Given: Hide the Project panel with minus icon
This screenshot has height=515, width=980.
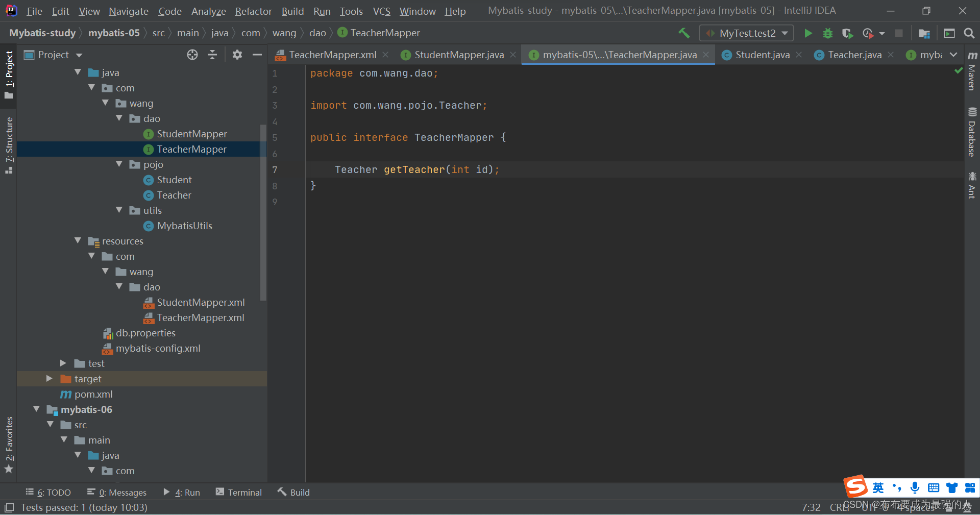Looking at the screenshot, I should coord(257,55).
